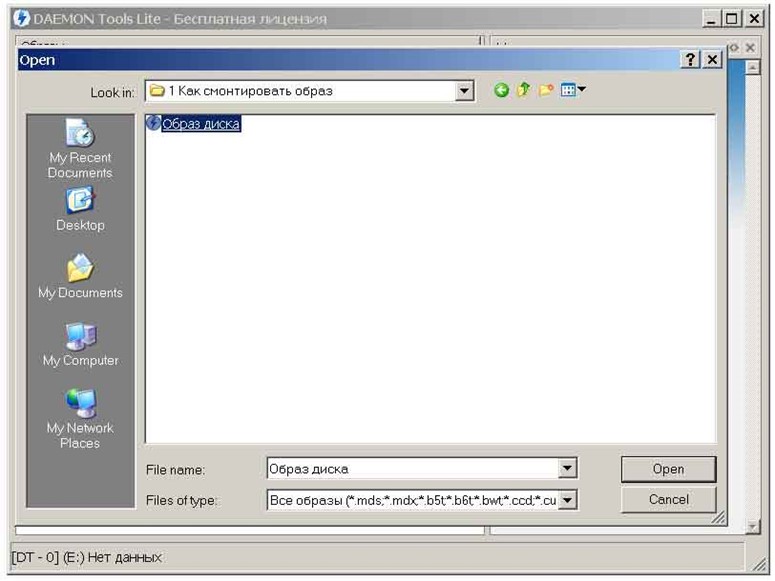Image resolution: width=775 pixels, height=581 pixels.
Task: Click the Files of type combo box
Action: [x=422, y=500]
